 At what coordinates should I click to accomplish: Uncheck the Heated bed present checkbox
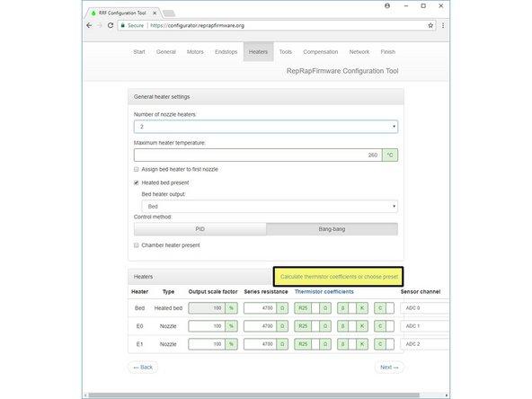tap(136, 182)
